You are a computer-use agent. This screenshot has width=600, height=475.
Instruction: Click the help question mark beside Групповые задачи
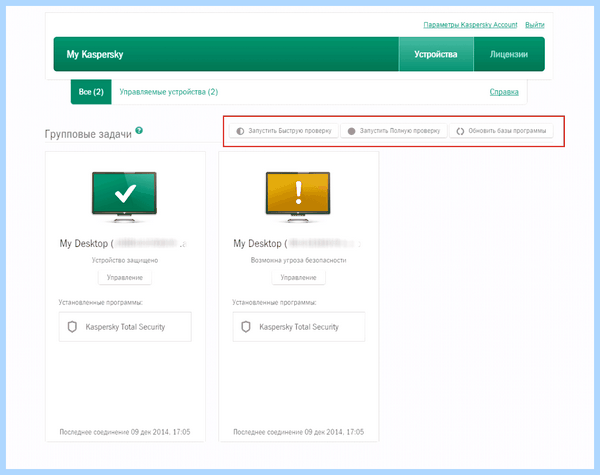[139, 130]
